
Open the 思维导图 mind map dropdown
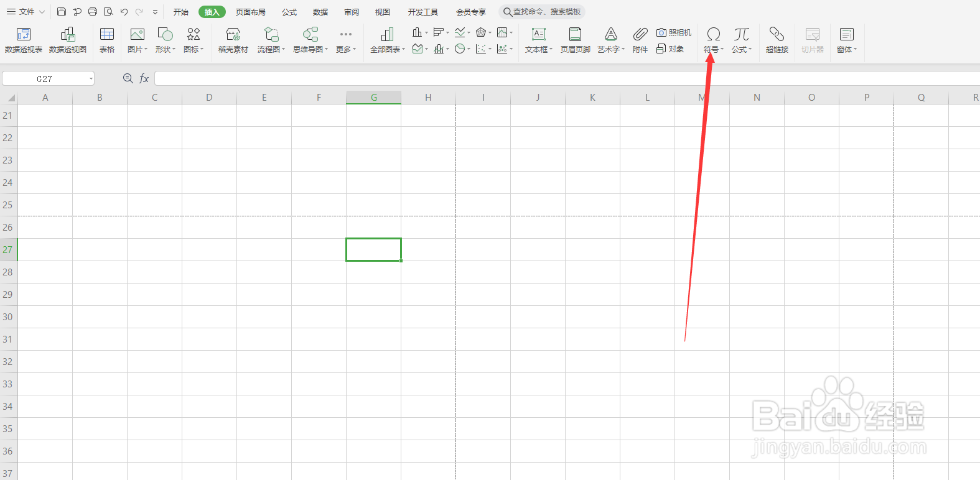click(310, 40)
